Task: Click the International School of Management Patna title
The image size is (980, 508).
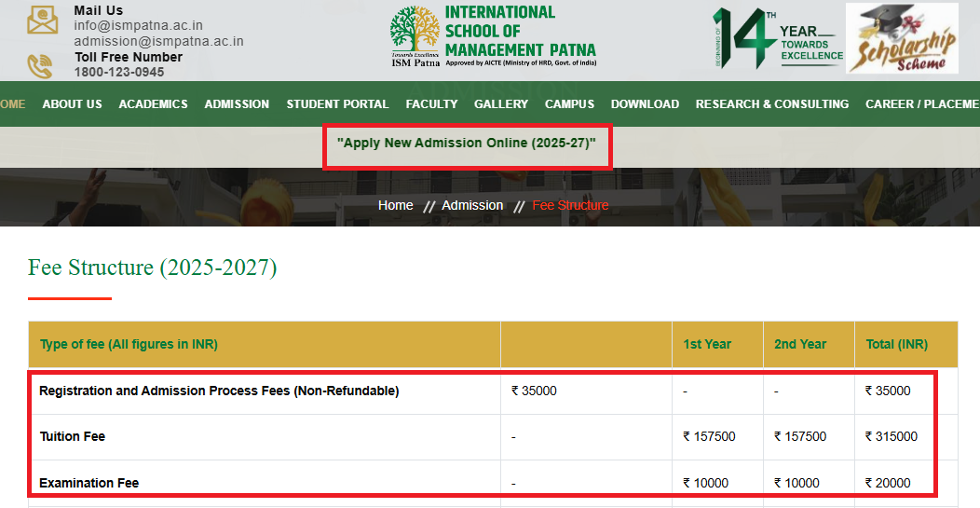Action: point(520,31)
